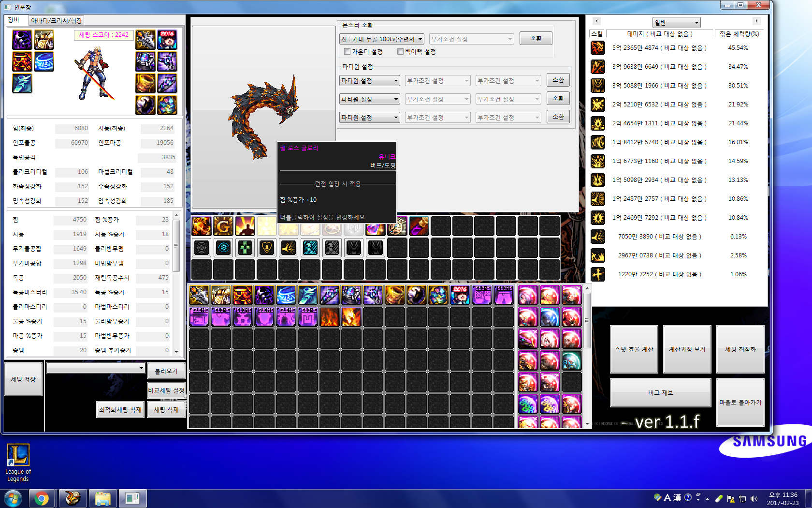Viewport: 812px width, 508px height.
Task: Select the teal orb in the avatar inventory
Action: click(x=571, y=360)
